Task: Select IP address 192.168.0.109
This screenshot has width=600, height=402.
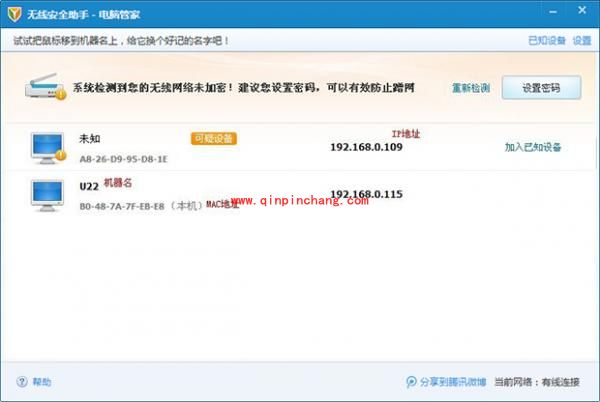Action: [x=366, y=147]
